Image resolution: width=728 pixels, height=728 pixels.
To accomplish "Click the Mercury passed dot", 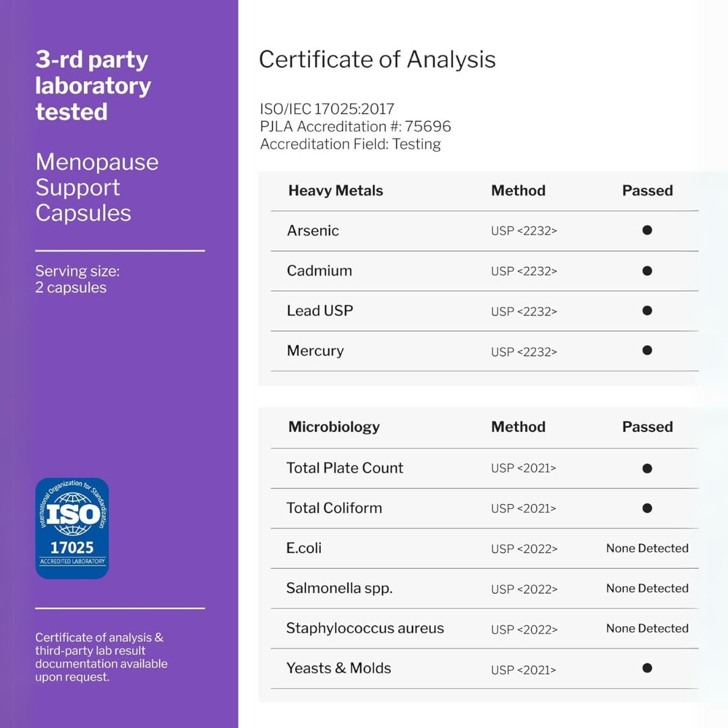I will point(647,351).
